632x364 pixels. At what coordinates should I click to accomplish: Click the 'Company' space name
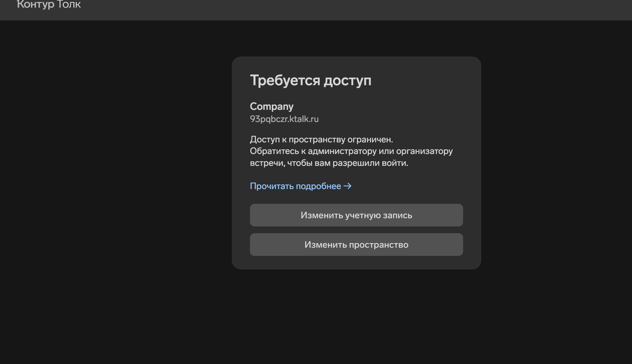click(x=272, y=107)
